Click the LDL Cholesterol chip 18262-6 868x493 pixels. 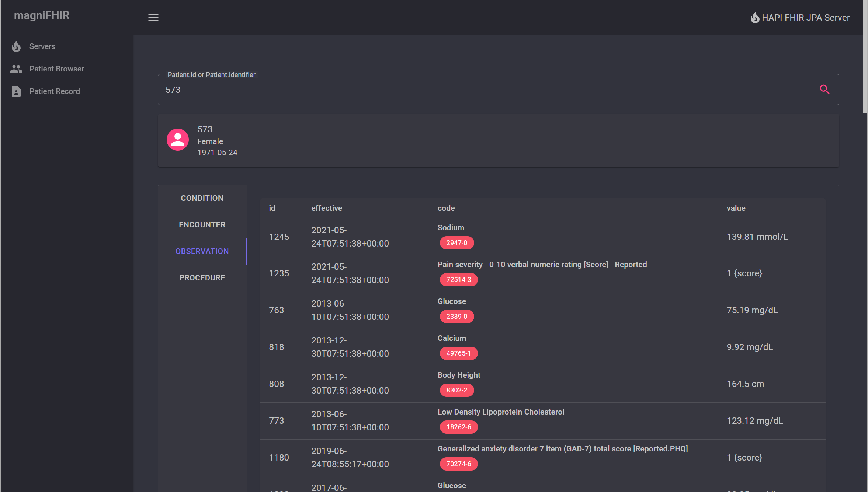tap(458, 427)
